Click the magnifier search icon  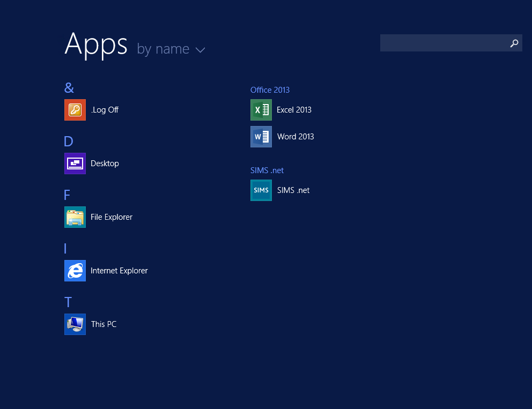(x=514, y=43)
